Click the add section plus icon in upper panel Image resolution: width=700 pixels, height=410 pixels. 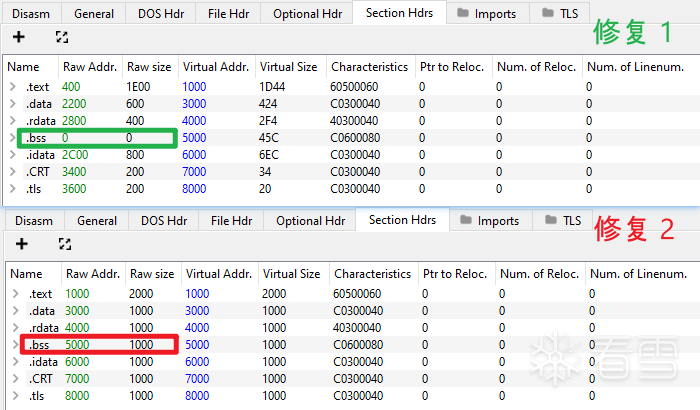18,37
